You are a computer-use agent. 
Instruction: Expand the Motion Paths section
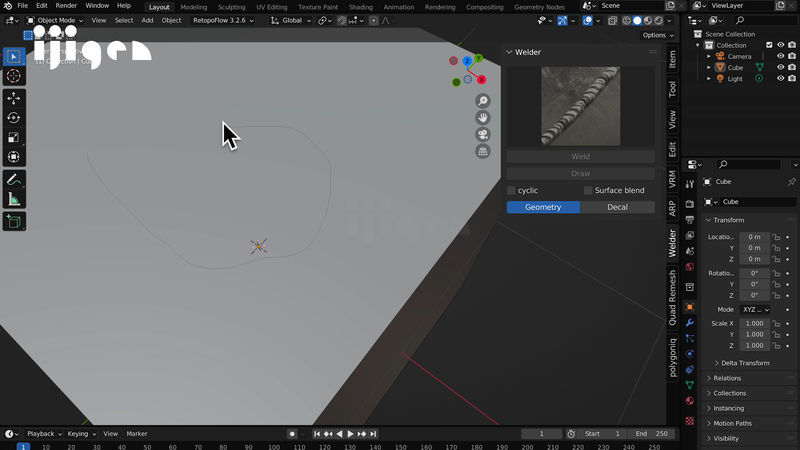(732, 423)
